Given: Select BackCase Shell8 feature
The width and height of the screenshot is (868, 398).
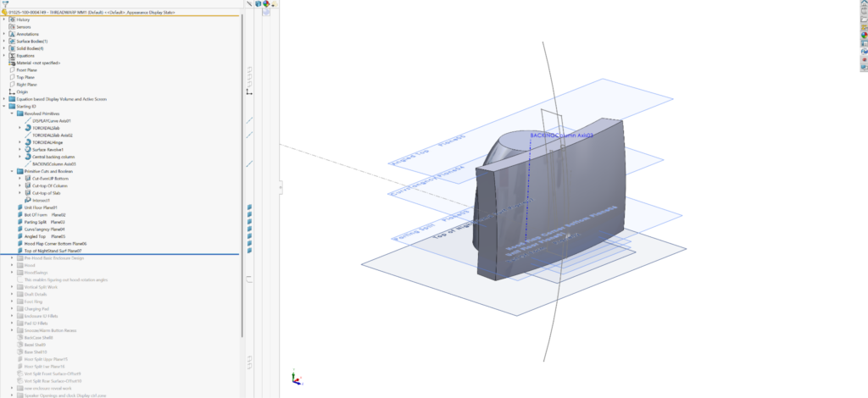Looking at the screenshot, I should pos(39,337).
